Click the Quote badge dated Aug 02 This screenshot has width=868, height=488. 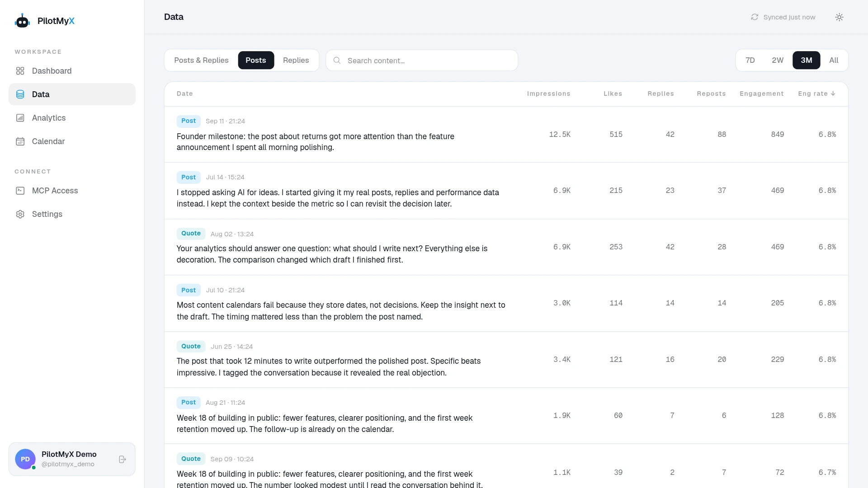pyautogui.click(x=191, y=234)
